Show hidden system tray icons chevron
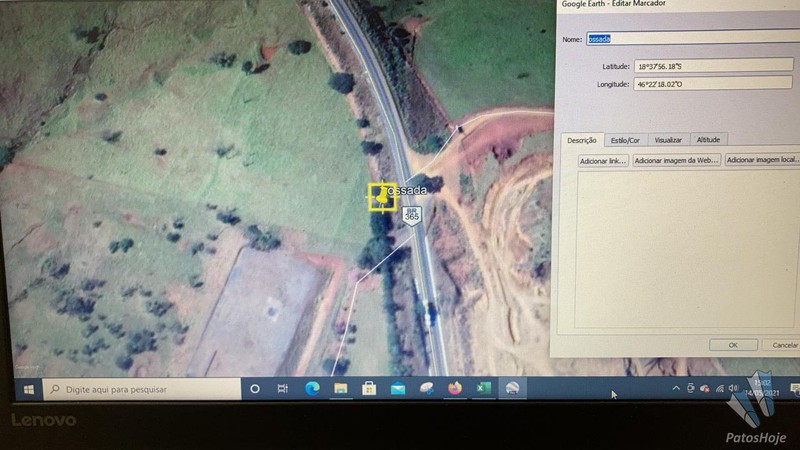The width and height of the screenshot is (800, 450). [x=676, y=388]
